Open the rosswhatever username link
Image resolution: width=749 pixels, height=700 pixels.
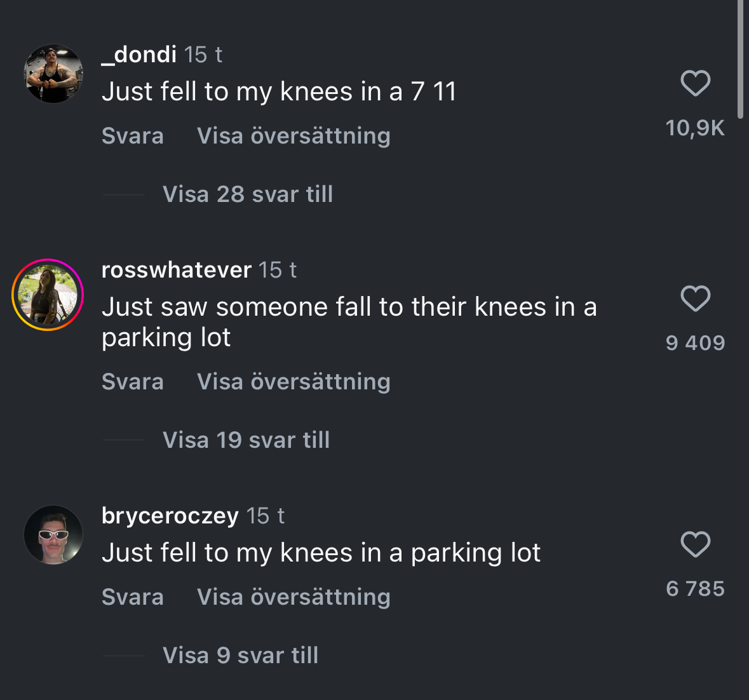(x=177, y=270)
